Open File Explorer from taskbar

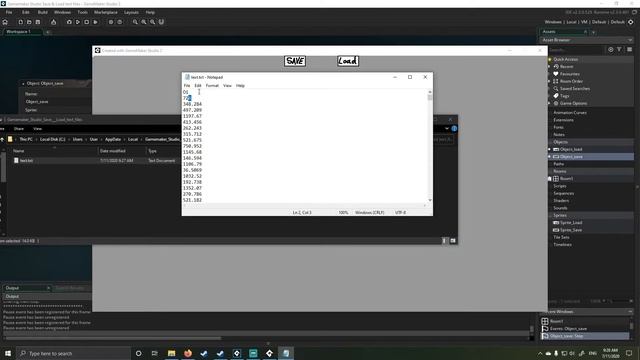171,353
